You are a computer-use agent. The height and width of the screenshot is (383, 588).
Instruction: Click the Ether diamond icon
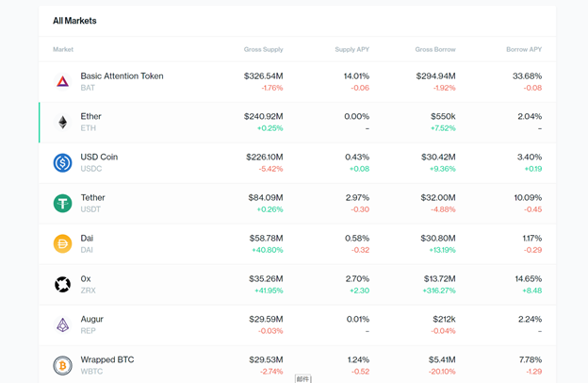pyautogui.click(x=62, y=123)
